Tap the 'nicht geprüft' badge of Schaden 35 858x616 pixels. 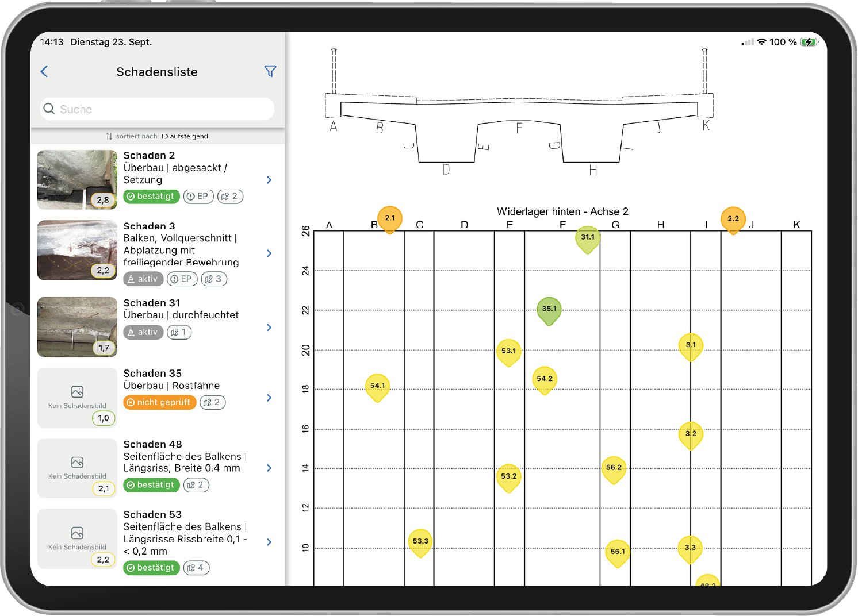(160, 402)
